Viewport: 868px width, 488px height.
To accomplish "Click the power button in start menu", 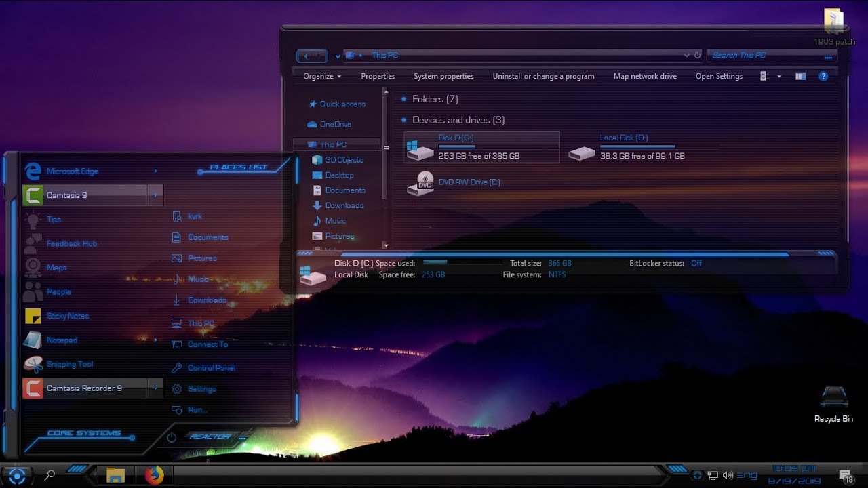I will tap(172, 437).
